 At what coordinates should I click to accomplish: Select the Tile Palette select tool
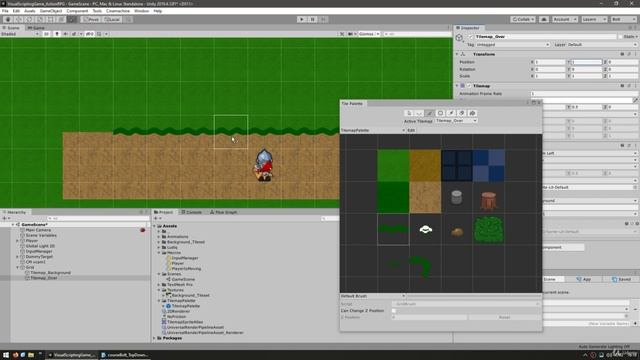(x=409, y=113)
